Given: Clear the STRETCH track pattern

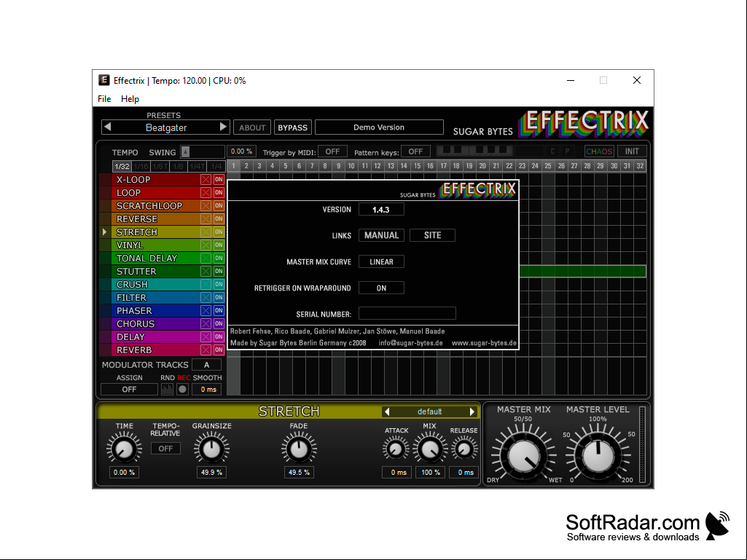Looking at the screenshot, I should click(206, 232).
